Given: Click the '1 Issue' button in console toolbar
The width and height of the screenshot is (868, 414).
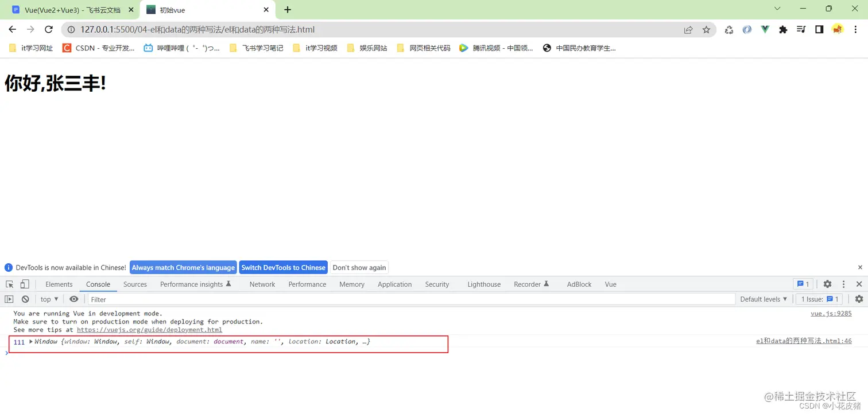Looking at the screenshot, I should coord(819,299).
